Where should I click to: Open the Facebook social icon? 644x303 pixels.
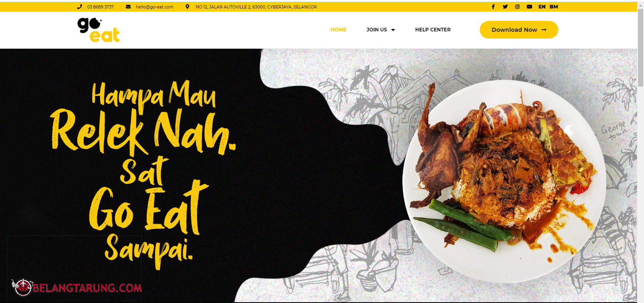click(x=493, y=7)
